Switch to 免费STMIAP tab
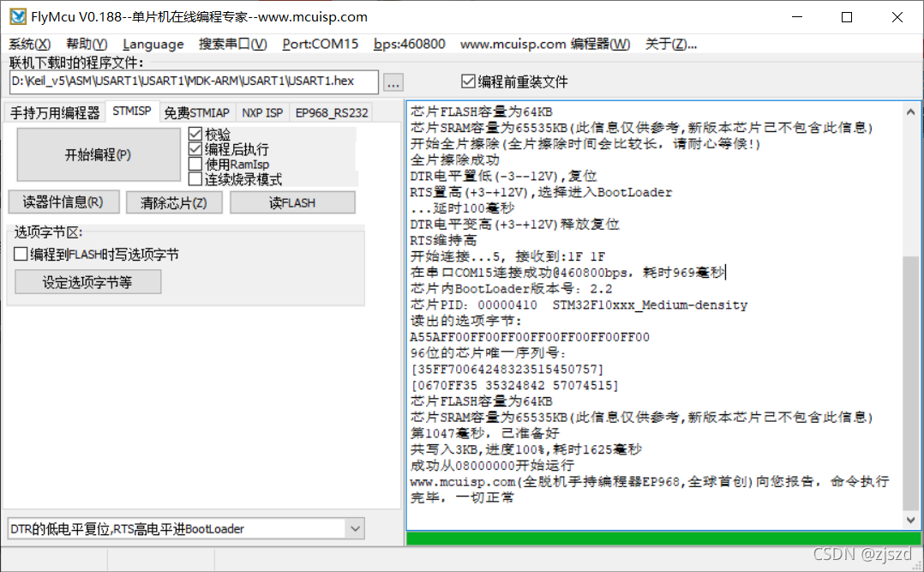 [x=197, y=112]
